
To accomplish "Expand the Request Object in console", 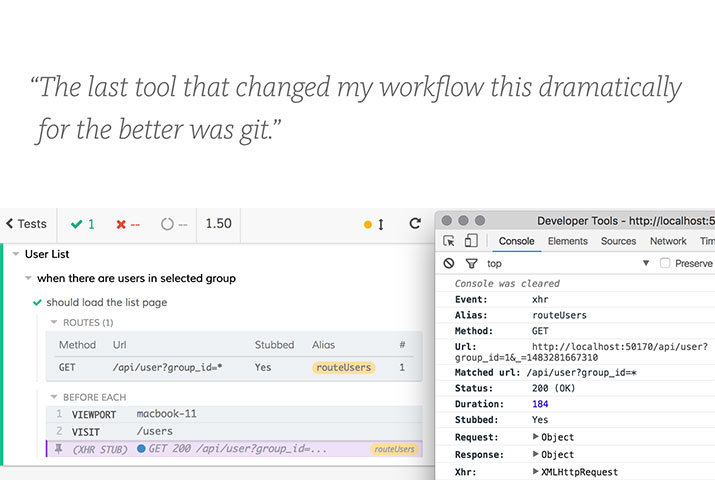I will tap(537, 437).
